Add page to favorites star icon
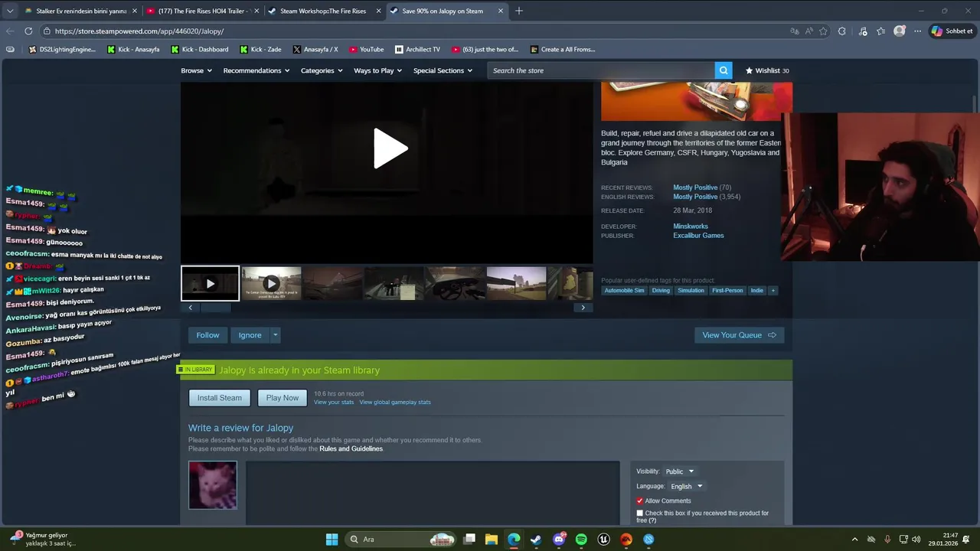 pos(823,31)
